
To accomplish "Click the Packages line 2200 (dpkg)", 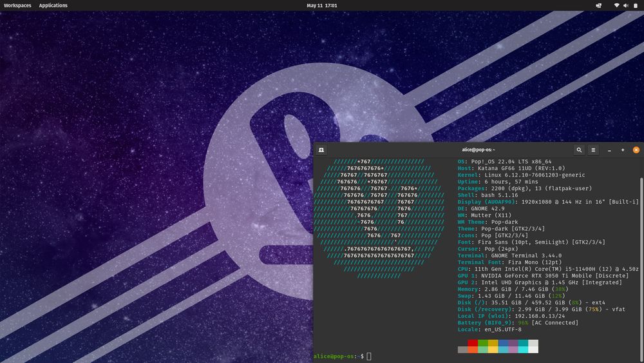I will 524,188.
